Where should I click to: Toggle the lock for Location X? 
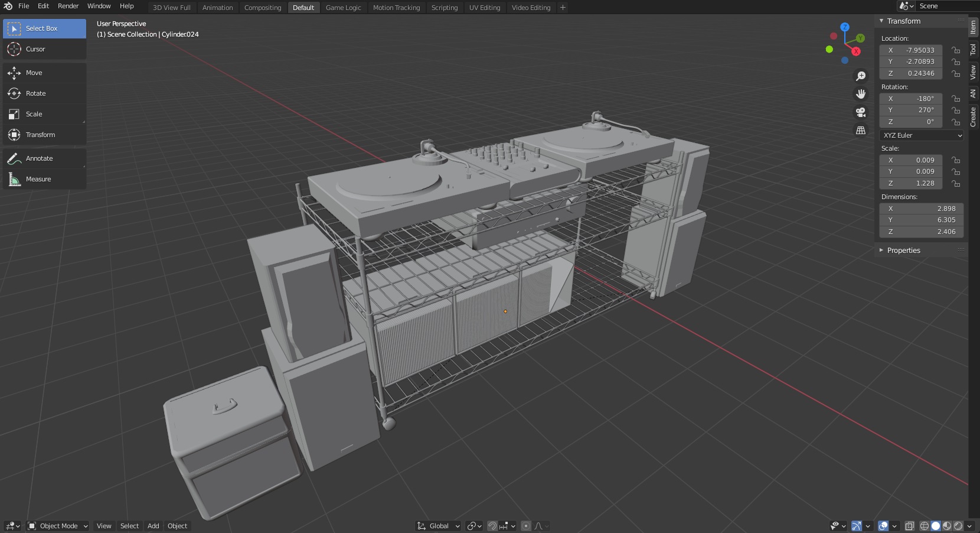pyautogui.click(x=956, y=50)
